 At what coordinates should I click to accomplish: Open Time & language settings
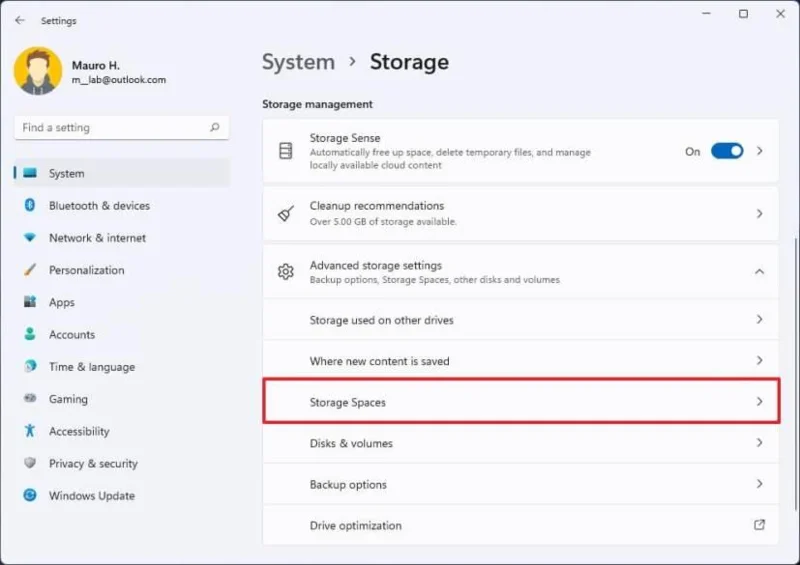pos(122,366)
